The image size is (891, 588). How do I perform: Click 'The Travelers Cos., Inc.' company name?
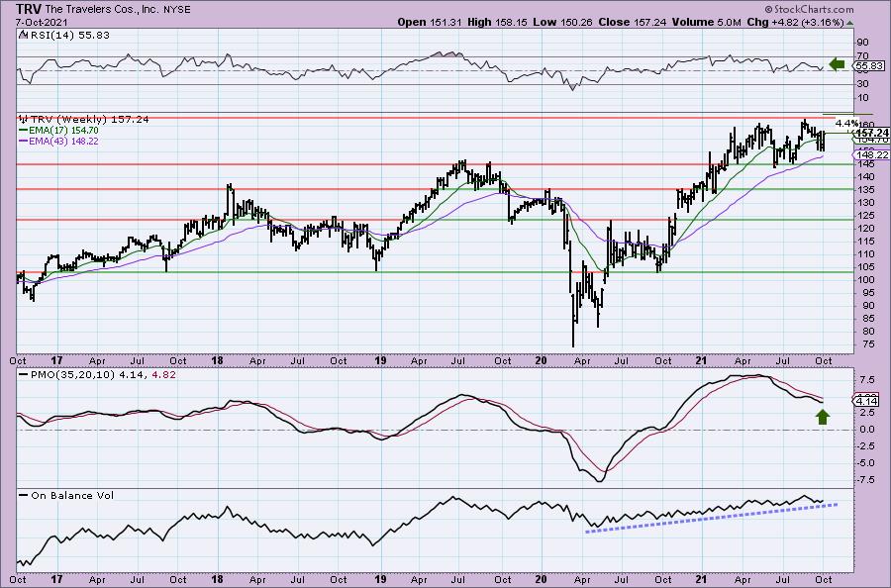pos(101,10)
